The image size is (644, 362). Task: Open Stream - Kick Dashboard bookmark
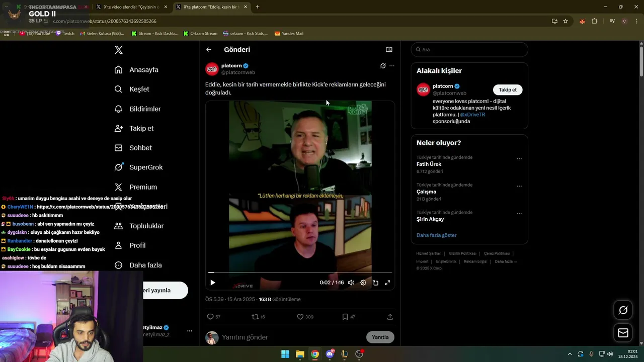point(154,34)
